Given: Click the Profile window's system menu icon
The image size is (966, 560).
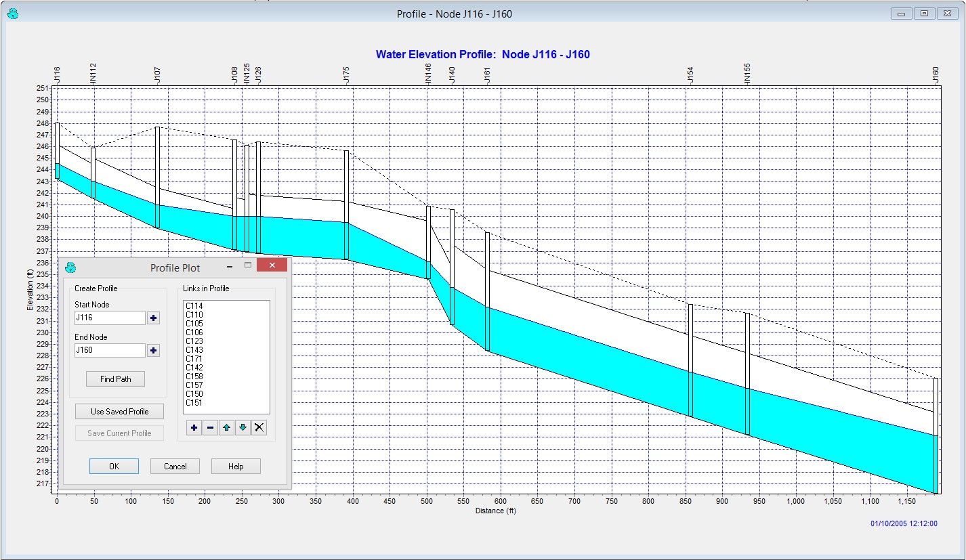Looking at the screenshot, I should (12, 14).
